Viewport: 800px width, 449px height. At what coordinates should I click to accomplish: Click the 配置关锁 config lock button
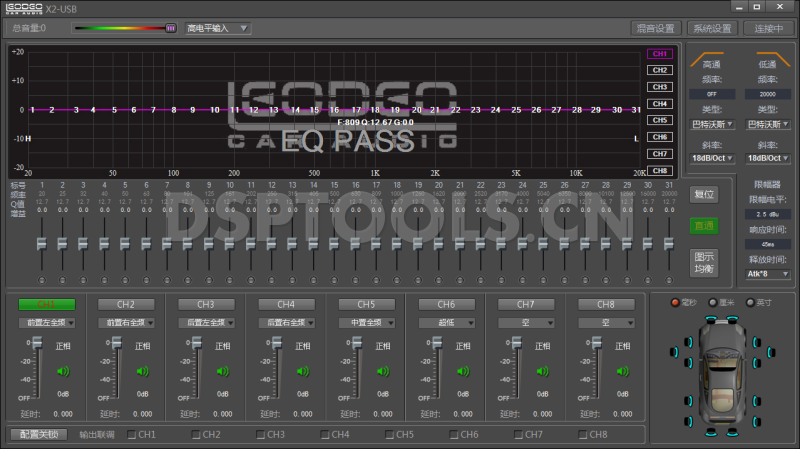(x=39, y=435)
